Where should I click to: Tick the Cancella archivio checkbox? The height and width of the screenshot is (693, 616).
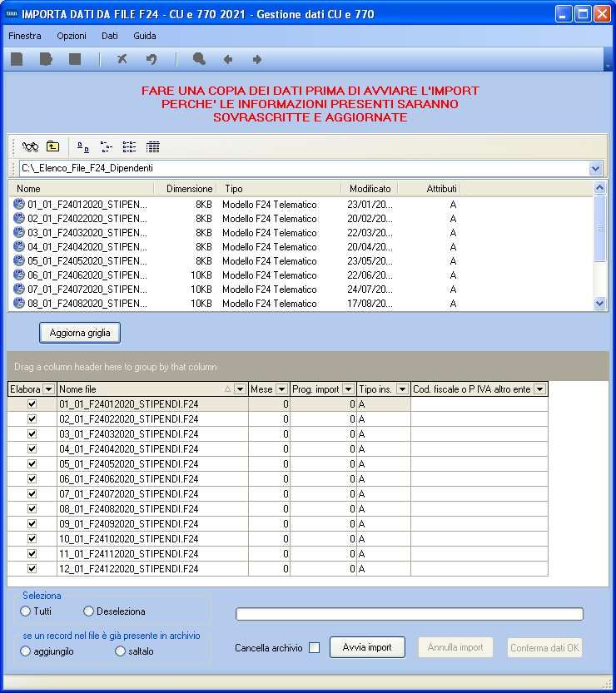coord(314,648)
